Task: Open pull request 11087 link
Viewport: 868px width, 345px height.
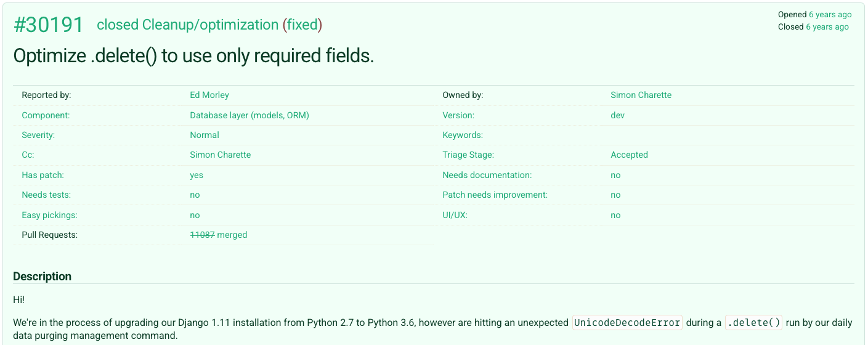Action: pos(202,235)
